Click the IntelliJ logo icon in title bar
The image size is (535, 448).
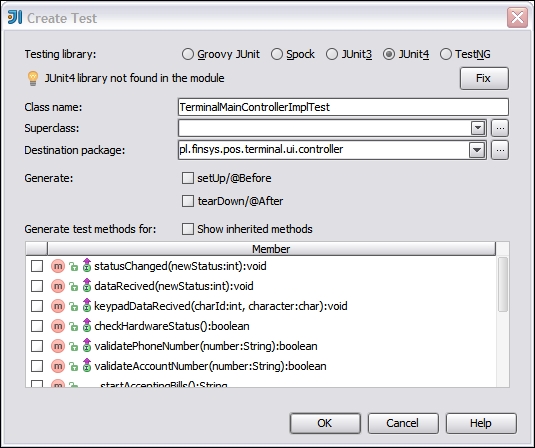[15, 17]
